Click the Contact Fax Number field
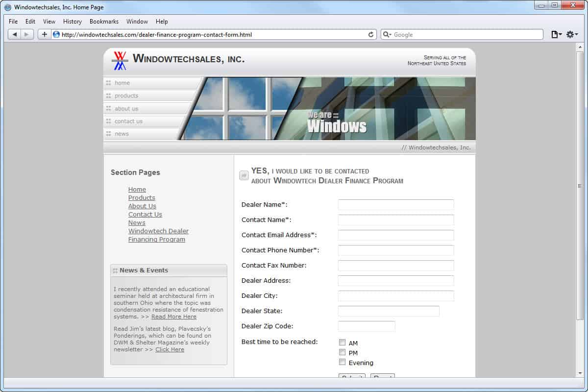The image size is (588, 392). 396,266
